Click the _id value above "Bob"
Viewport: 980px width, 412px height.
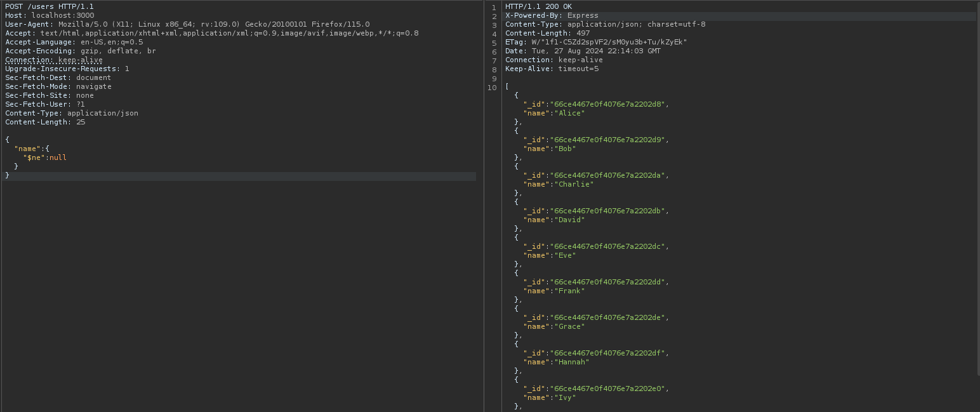click(x=609, y=140)
